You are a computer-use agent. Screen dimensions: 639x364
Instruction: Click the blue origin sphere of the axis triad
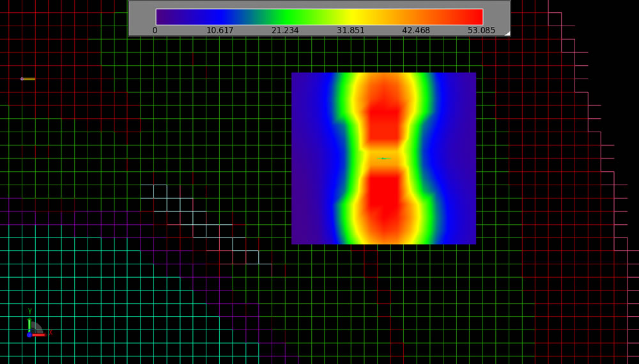pos(29,335)
